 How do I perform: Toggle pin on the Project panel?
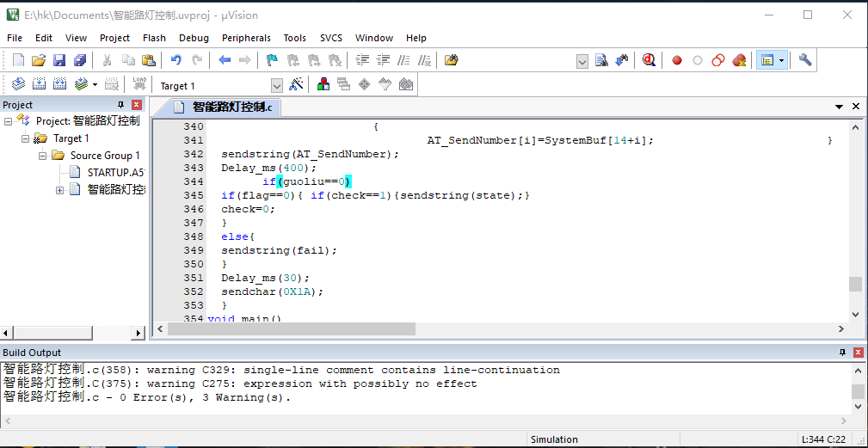120,105
